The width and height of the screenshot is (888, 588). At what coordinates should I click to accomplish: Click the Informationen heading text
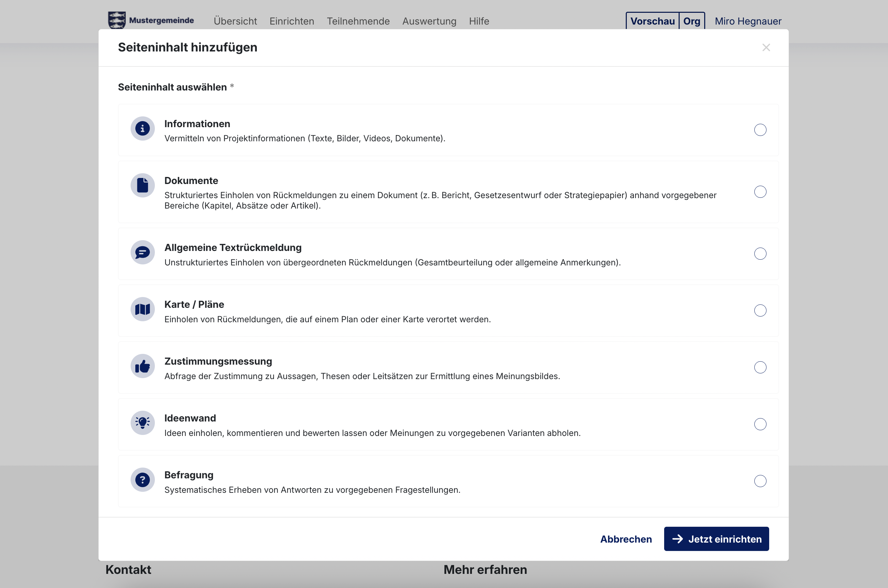pos(197,124)
